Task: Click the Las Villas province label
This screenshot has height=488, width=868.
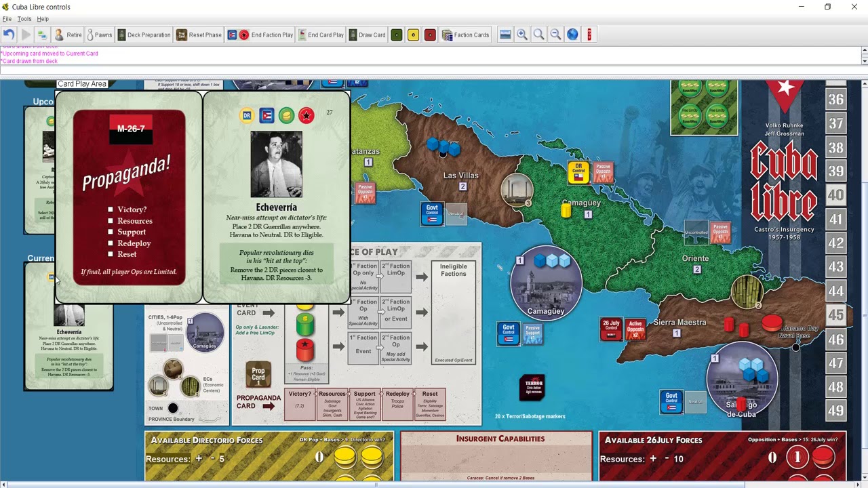Action: [461, 176]
